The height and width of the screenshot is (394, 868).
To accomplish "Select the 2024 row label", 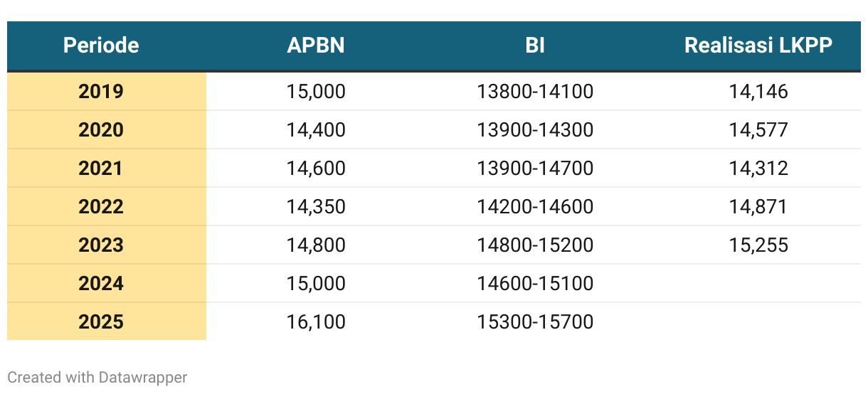I will point(101,284).
